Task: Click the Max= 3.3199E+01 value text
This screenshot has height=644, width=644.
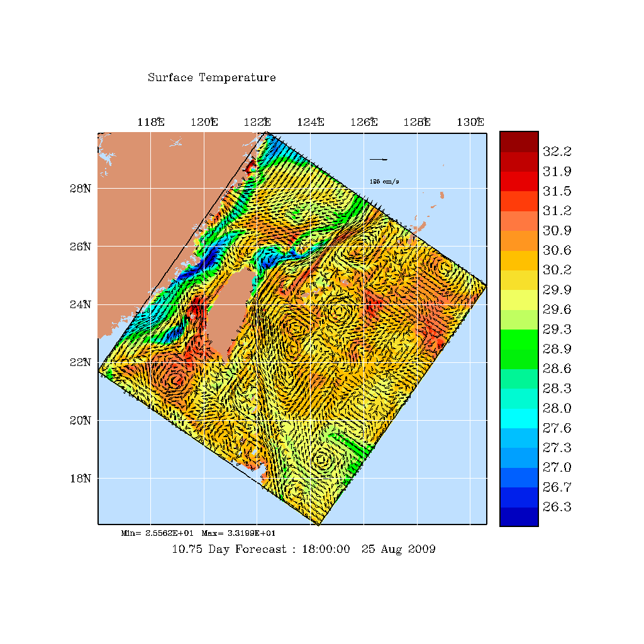Action: [x=238, y=533]
